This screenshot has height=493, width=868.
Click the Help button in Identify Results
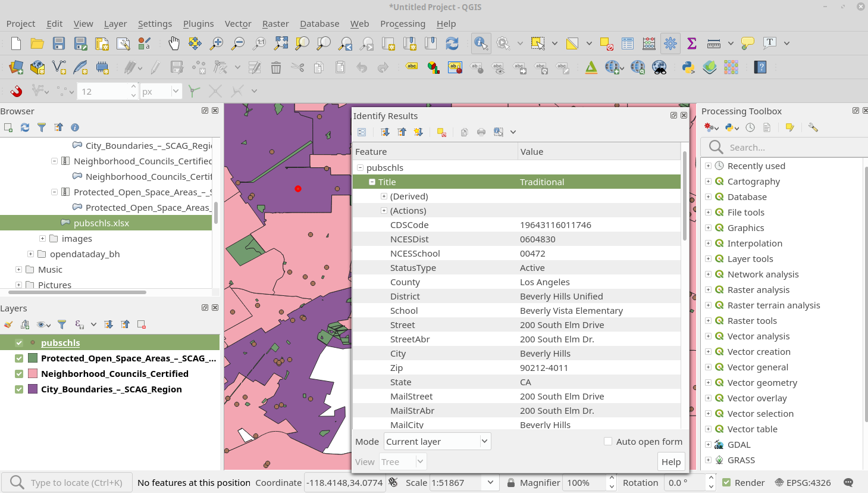(x=671, y=461)
